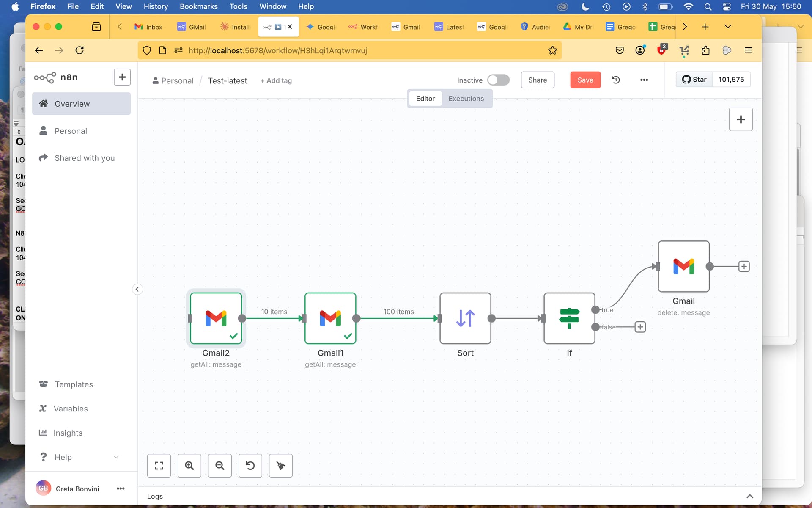Open a new browser tab
This screenshot has width=812, height=508.
(705, 27)
